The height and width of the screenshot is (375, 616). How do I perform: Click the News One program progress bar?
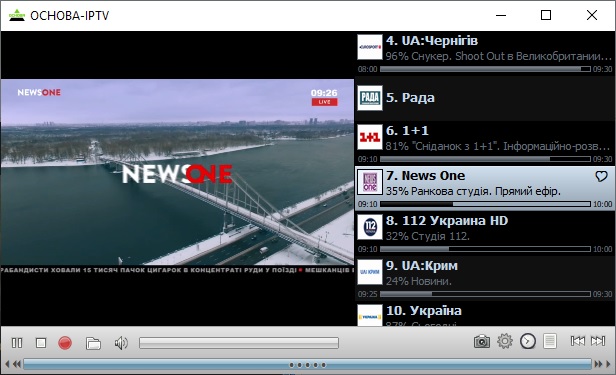(x=485, y=204)
